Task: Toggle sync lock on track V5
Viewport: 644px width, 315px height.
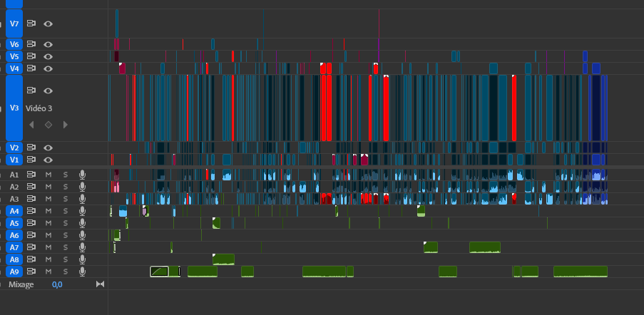Action: (x=31, y=56)
